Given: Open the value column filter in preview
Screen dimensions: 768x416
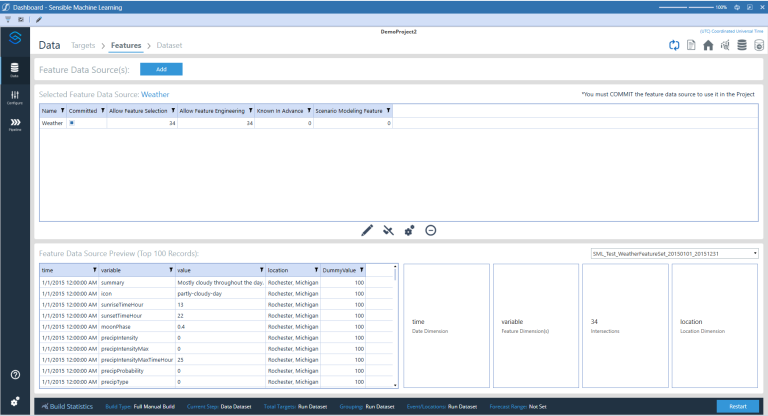Looking at the screenshot, I should point(262,270).
